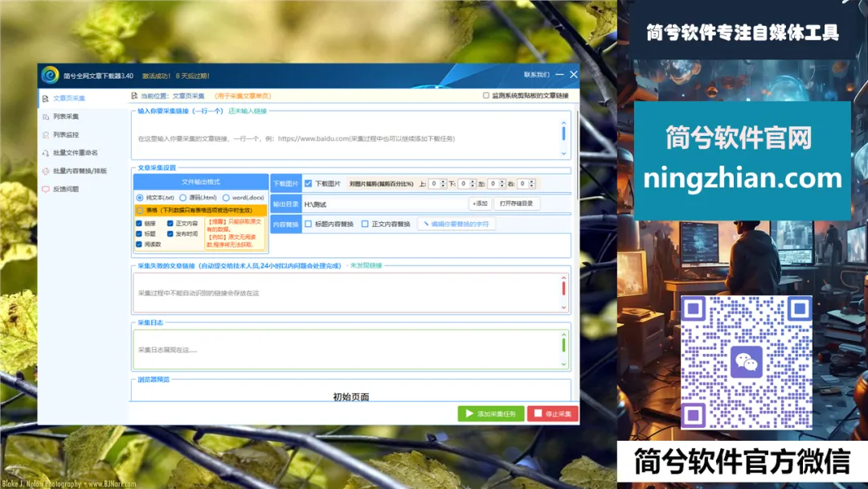Enable 正文内容替换 checkbox
Screen dimensions: 868x489
365,224
